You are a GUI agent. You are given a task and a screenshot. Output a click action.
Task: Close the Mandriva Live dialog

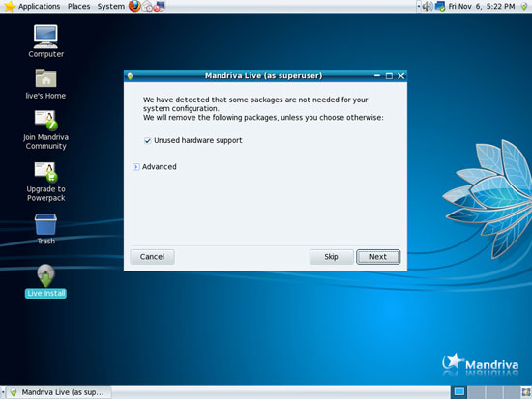[401, 76]
